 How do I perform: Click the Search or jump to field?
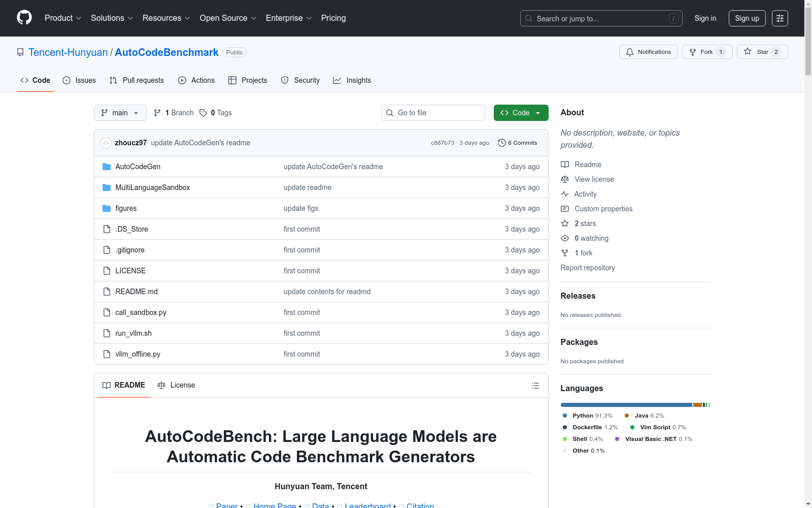[601, 18]
